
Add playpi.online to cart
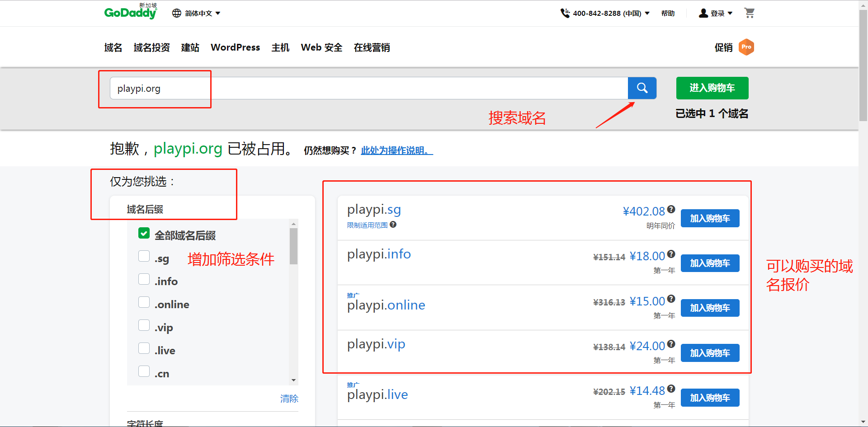click(x=710, y=308)
